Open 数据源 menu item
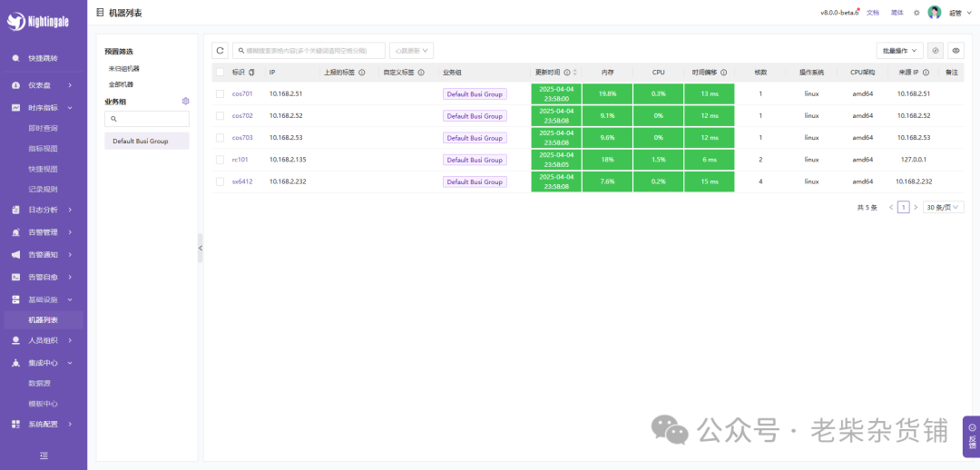 pos(39,383)
